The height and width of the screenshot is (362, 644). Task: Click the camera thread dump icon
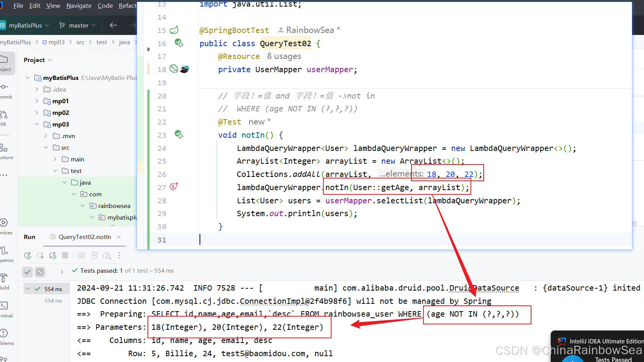pos(82,255)
